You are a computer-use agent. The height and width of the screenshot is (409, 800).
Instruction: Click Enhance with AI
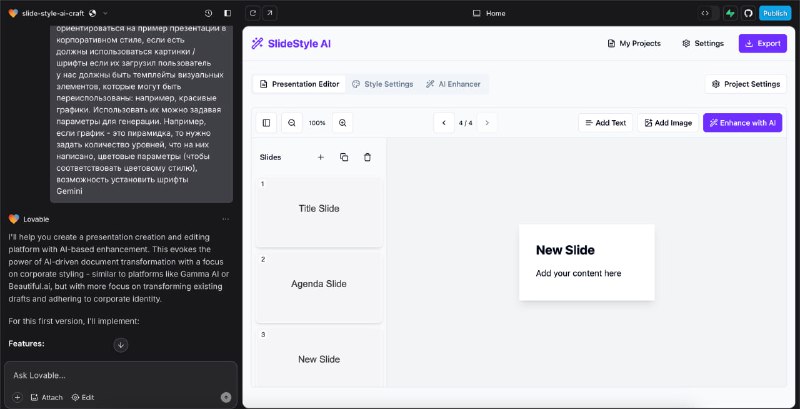coord(742,123)
